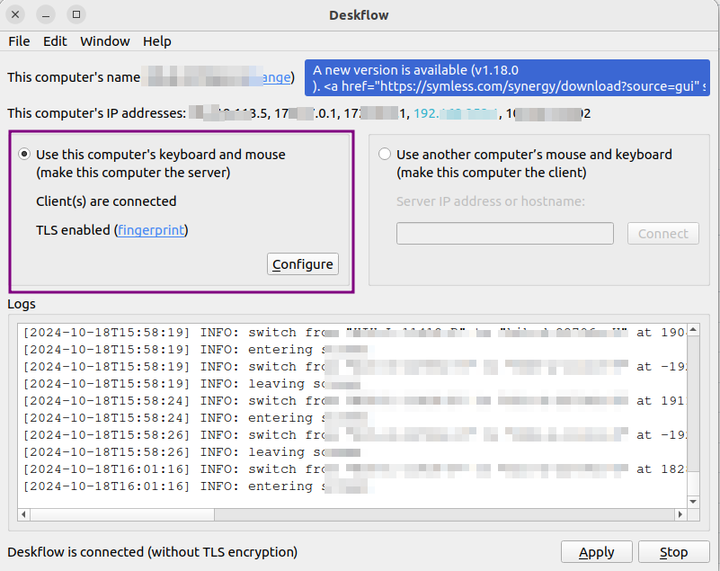Stop the Deskflow server
The width and height of the screenshot is (720, 571).
coord(674,552)
